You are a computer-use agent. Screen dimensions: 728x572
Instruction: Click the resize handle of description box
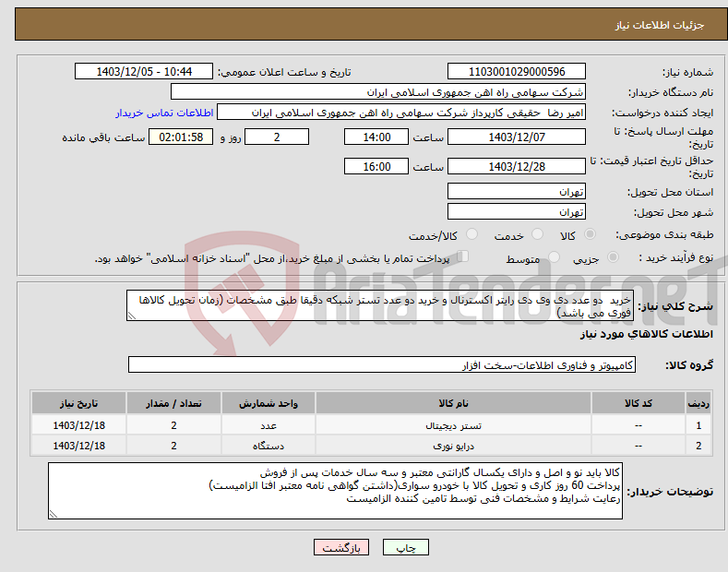tap(131, 316)
